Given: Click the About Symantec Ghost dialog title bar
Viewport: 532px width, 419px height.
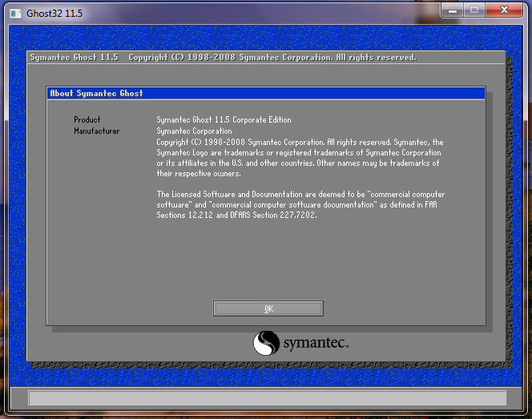Looking at the screenshot, I should point(266,93).
